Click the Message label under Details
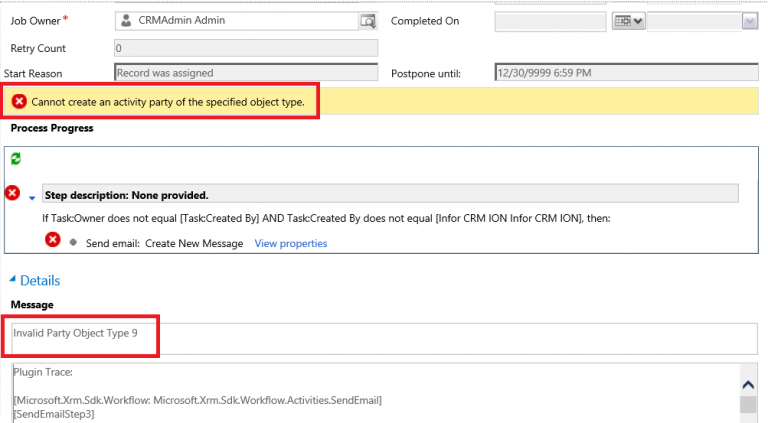 point(32,305)
